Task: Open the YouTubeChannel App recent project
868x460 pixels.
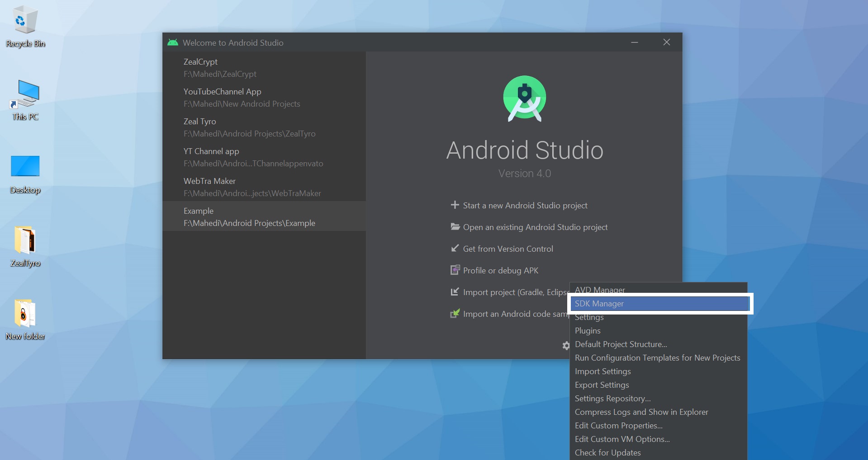Action: [x=264, y=98]
